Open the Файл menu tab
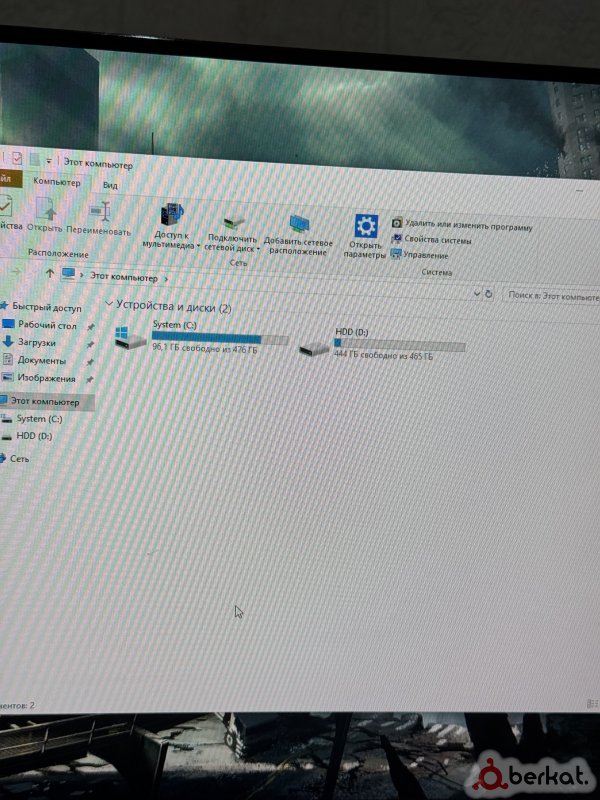 [9, 179]
